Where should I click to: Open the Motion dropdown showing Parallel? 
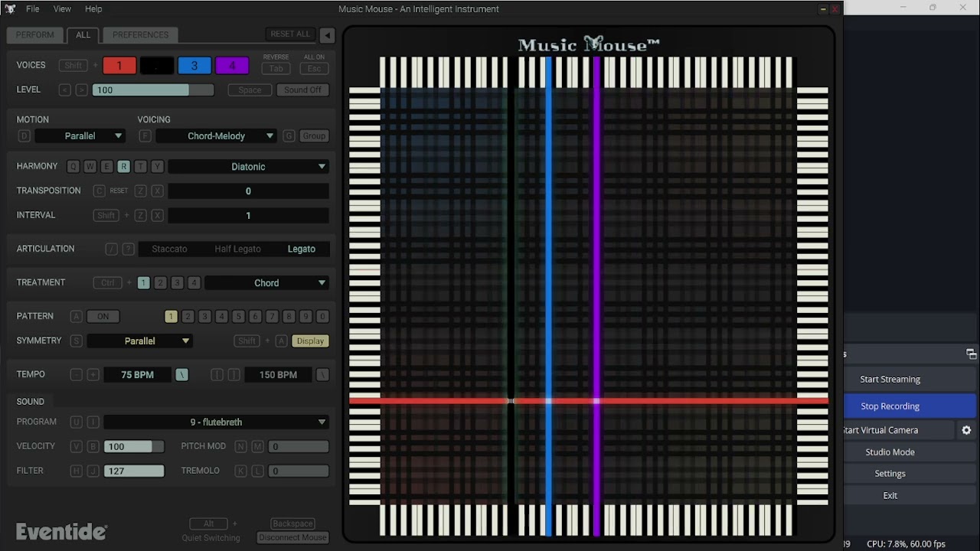click(x=80, y=136)
